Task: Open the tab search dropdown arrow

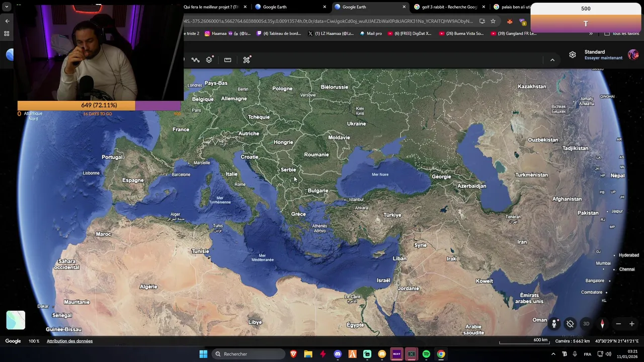Action: [x=7, y=7]
